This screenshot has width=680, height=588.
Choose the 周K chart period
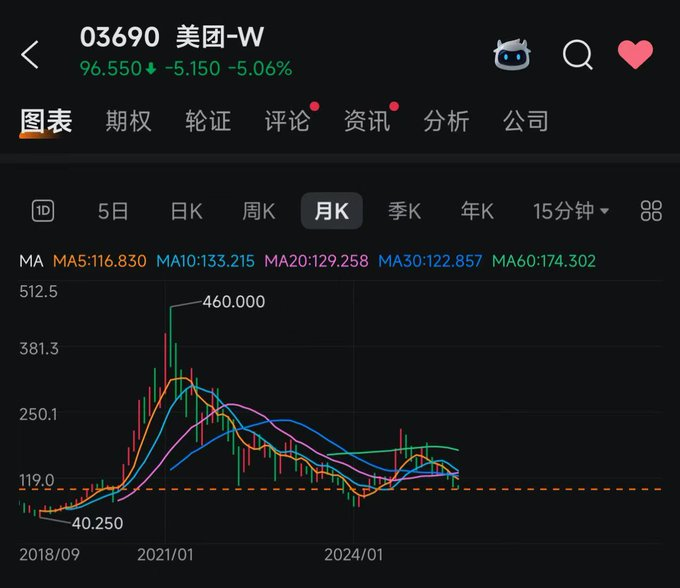point(258,211)
